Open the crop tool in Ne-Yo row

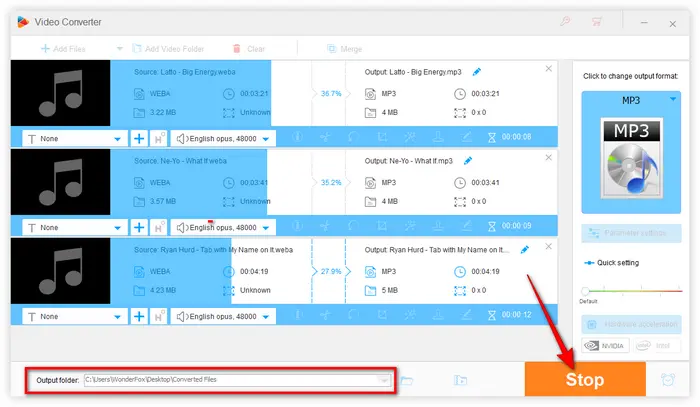click(382, 226)
